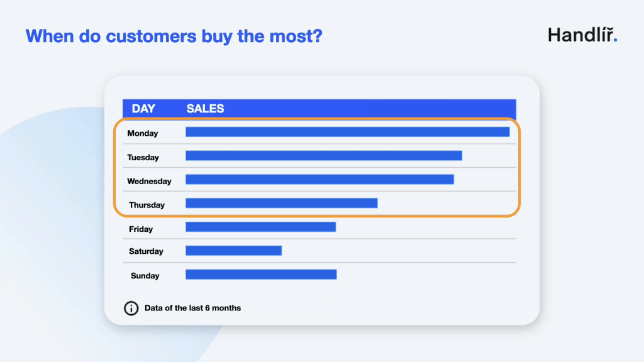
Task: Click the info icon beside the data note
Action: pyautogui.click(x=131, y=309)
